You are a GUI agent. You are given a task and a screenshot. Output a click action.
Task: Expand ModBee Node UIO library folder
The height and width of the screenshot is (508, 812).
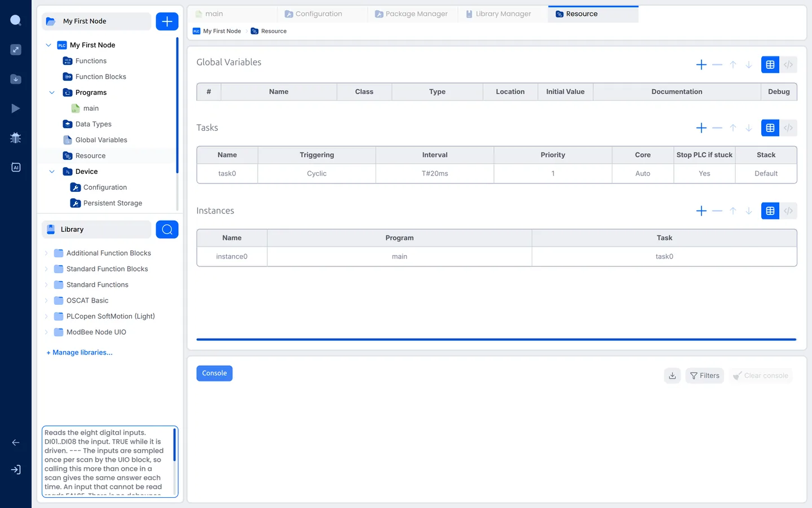click(46, 332)
